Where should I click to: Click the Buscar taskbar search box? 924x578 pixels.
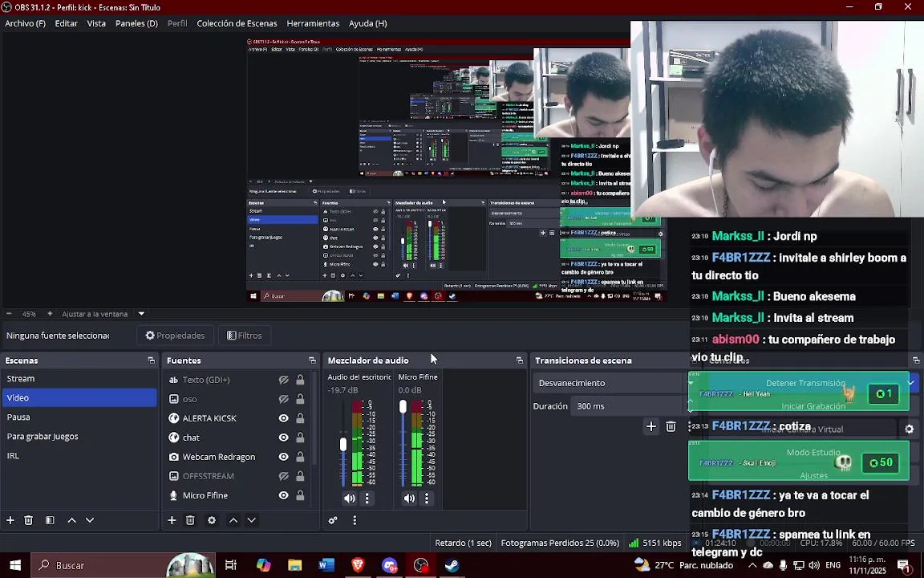[x=122, y=565]
